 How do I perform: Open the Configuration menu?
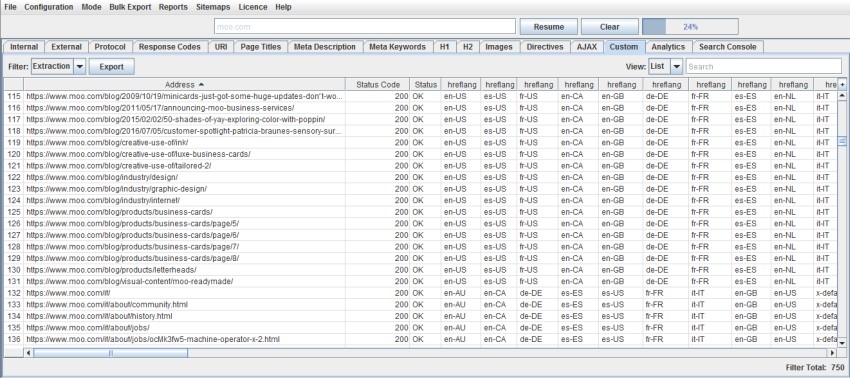click(48, 7)
